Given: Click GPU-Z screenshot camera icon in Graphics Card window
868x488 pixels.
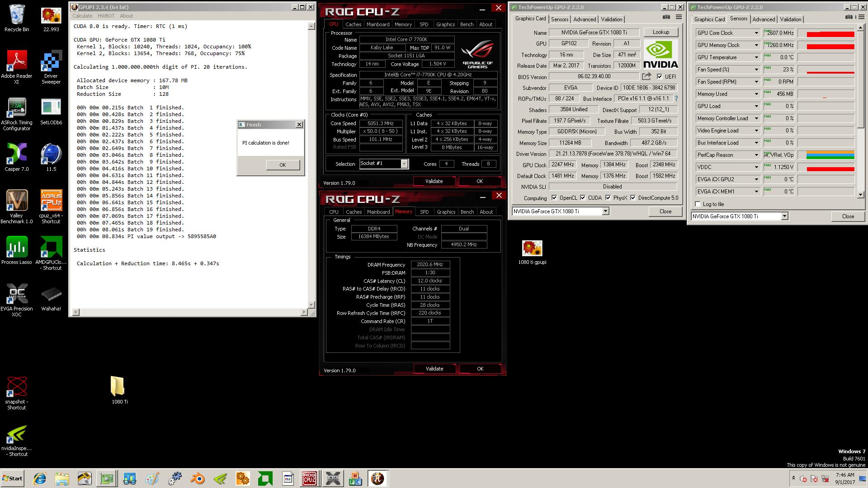Looking at the screenshot, I should (x=666, y=17).
